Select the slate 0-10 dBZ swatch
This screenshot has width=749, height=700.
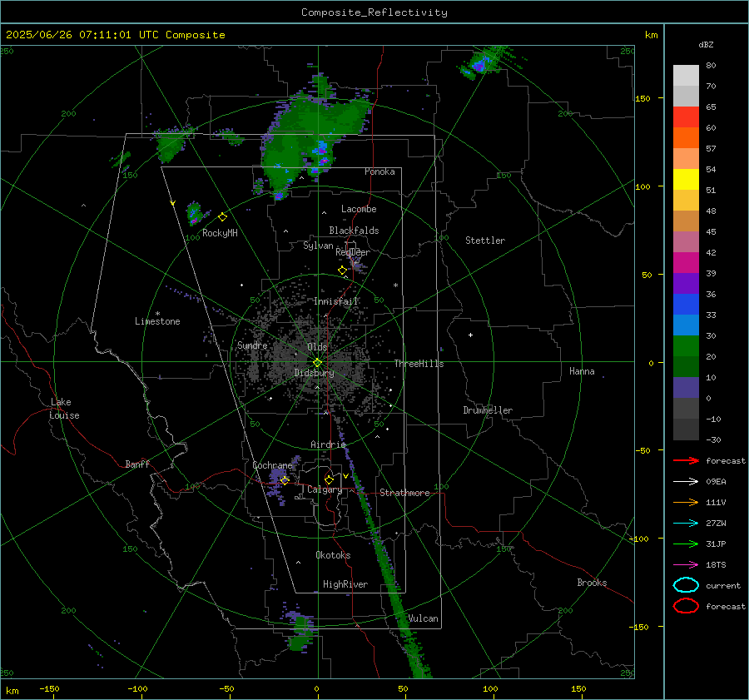(x=686, y=388)
